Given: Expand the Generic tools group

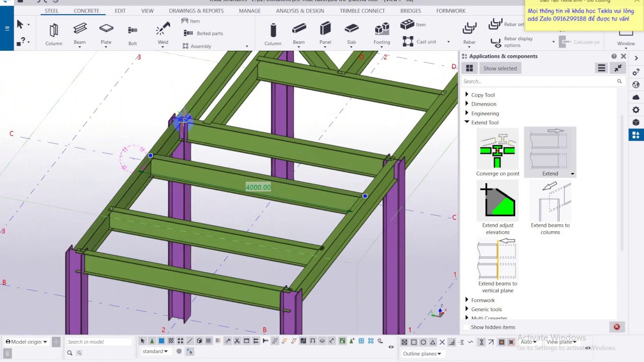Looking at the screenshot, I should [x=467, y=309].
